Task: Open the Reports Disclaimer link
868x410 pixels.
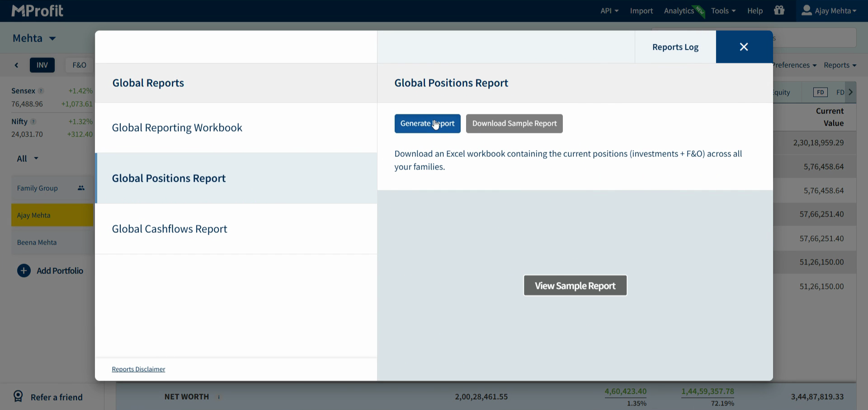Action: point(138,369)
